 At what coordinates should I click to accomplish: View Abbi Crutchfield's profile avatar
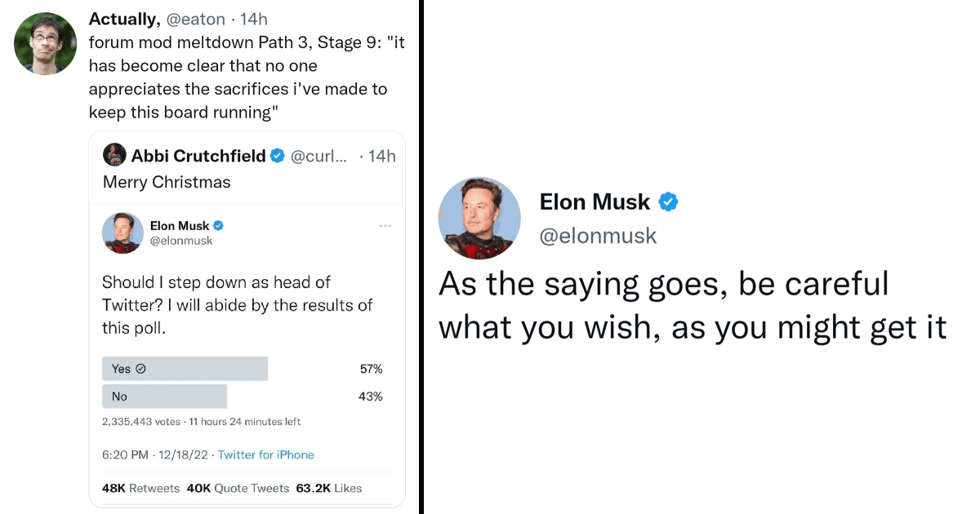115,155
